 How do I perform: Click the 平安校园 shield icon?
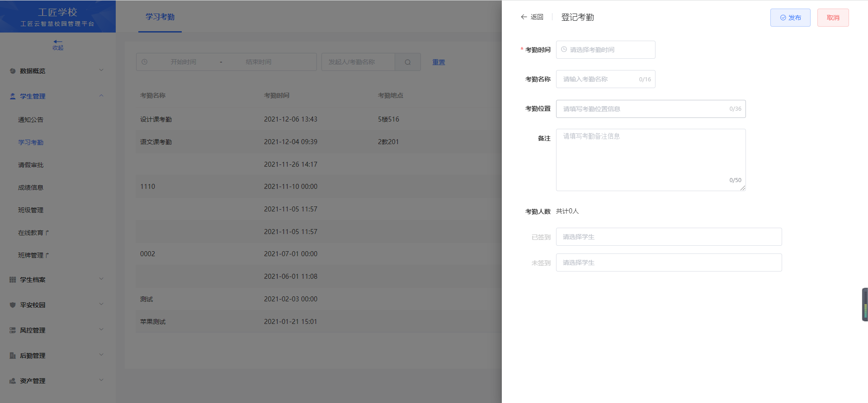point(13,305)
